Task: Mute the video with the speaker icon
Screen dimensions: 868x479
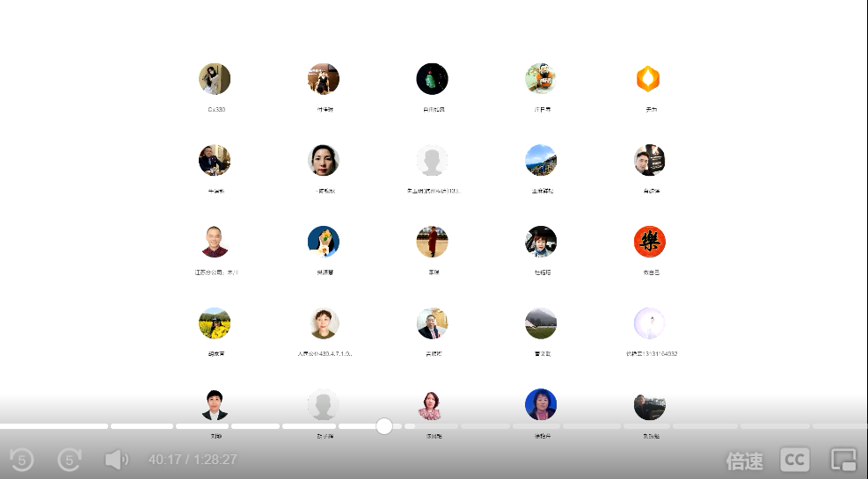Action: tap(116, 459)
